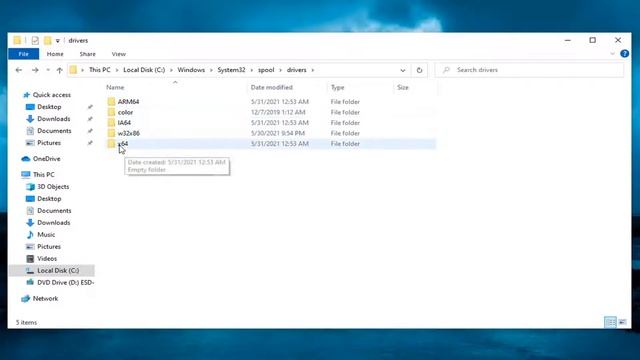The image size is (640, 360).
Task: Expand the chevron after spool breadcrumb
Action: (280, 70)
